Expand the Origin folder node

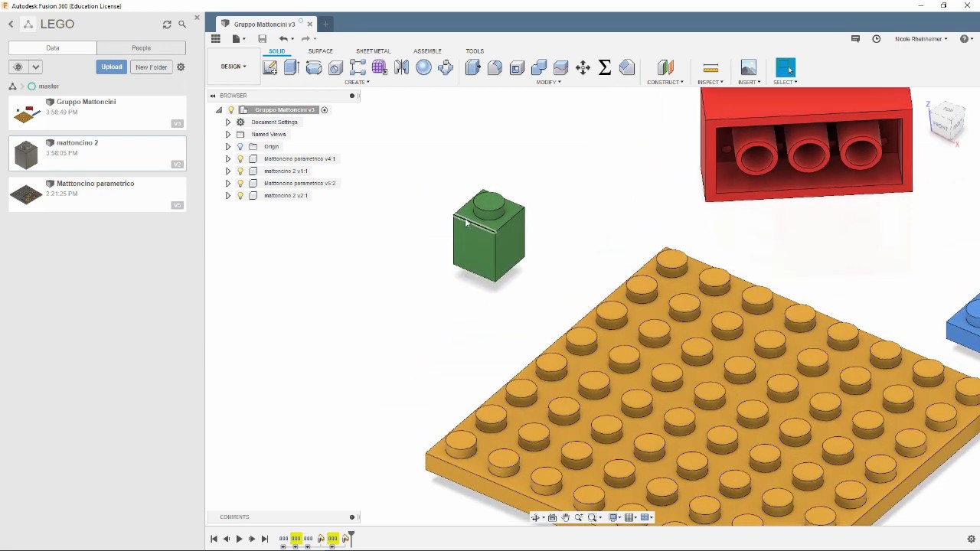(x=227, y=146)
